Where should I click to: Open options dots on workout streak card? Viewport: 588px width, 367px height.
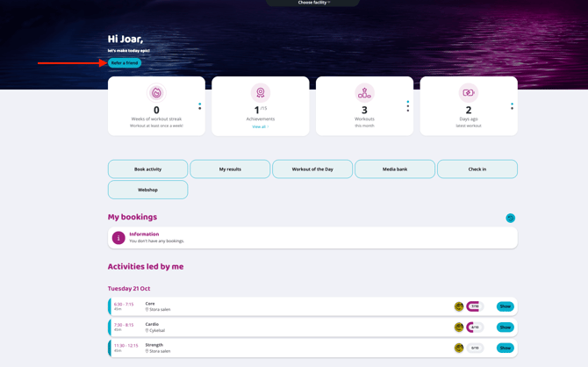pyautogui.click(x=199, y=106)
